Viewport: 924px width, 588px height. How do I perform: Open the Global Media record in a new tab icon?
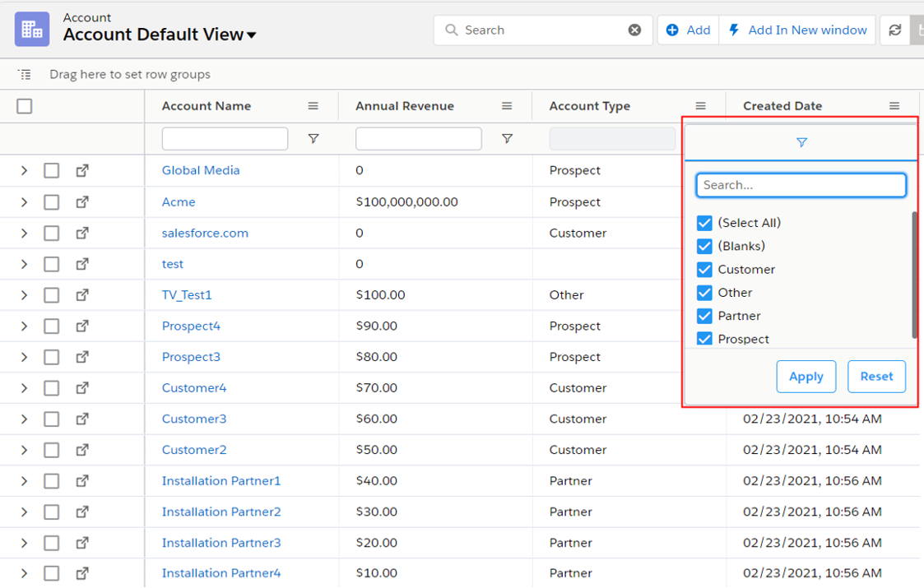[82, 171]
